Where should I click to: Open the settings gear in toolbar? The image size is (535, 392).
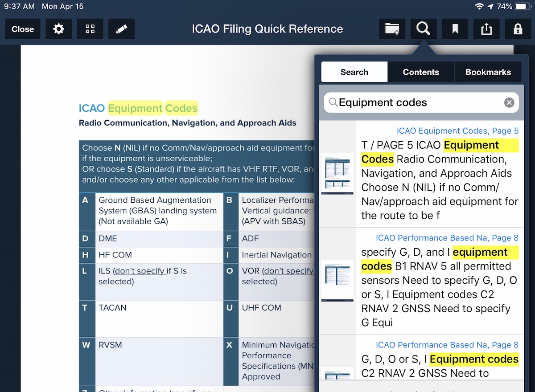[58, 29]
